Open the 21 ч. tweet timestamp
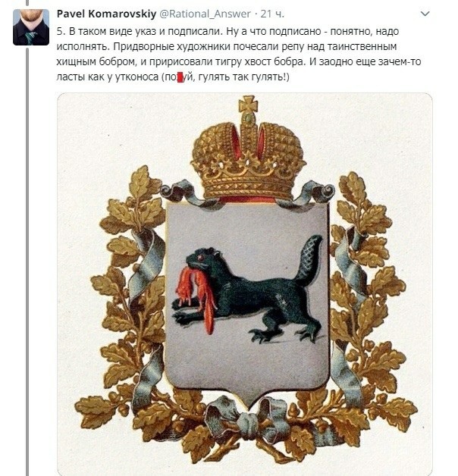458x476 pixels. tap(272, 14)
